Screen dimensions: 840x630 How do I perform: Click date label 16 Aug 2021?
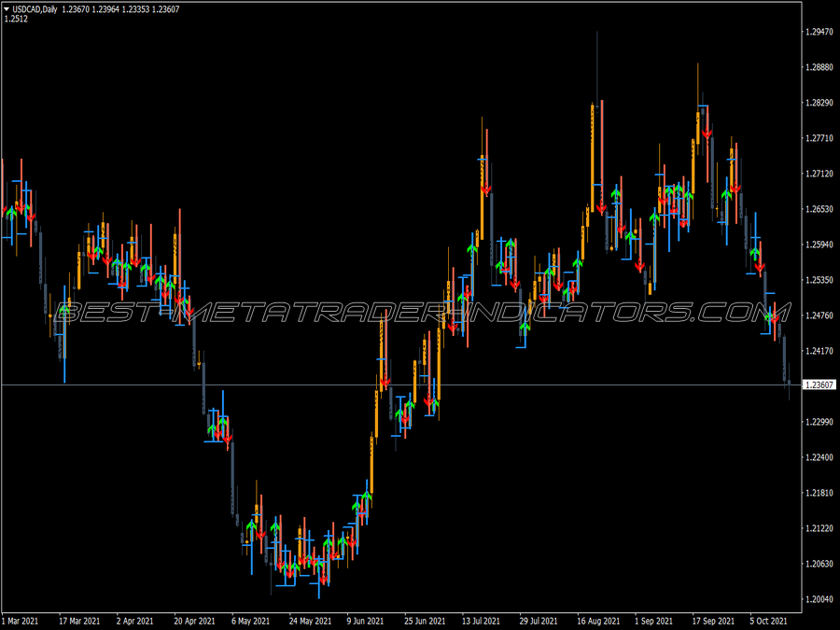598,622
